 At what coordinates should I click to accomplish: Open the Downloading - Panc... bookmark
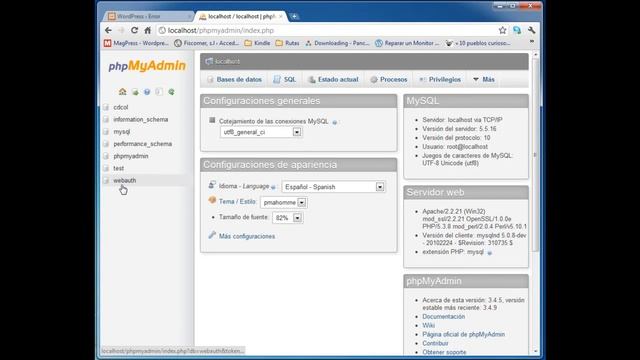coord(337,43)
